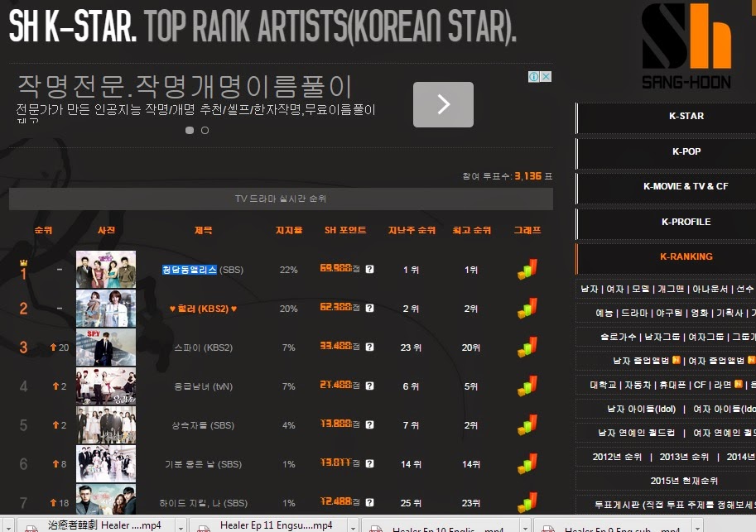
Task: Open graph icon for 청담동앨리스 row
Action: 527,270
